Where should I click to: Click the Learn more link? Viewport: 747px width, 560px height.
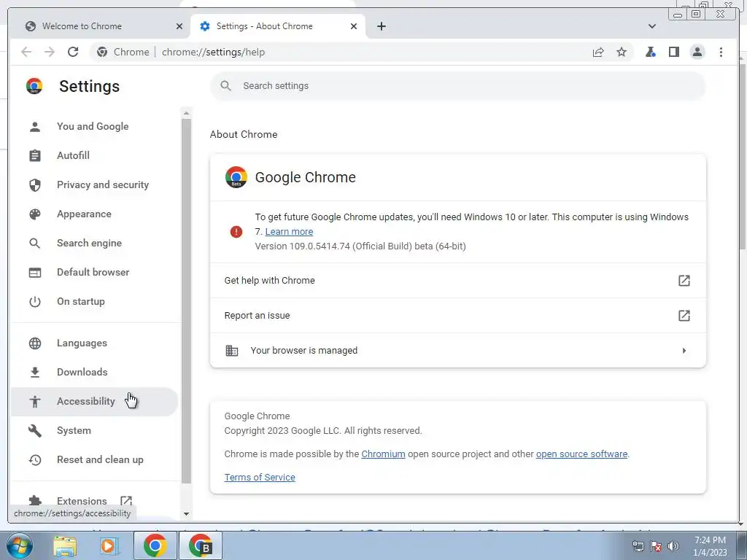[x=289, y=232]
